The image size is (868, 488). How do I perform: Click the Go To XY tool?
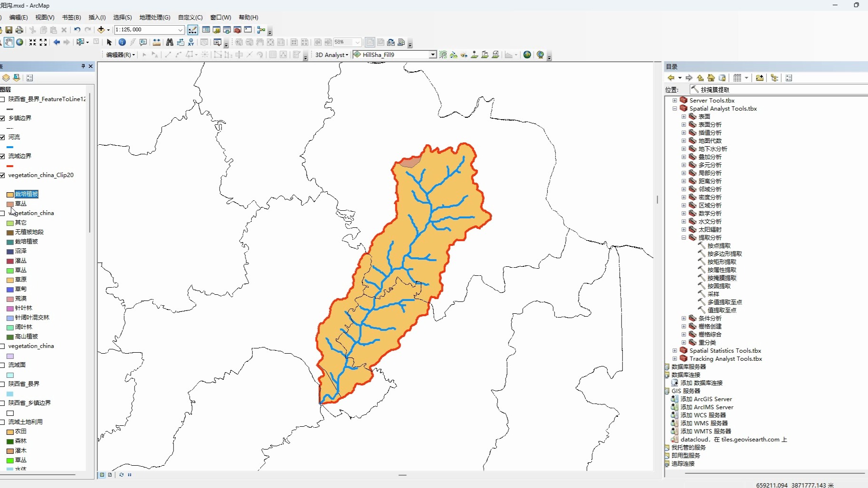pos(191,42)
